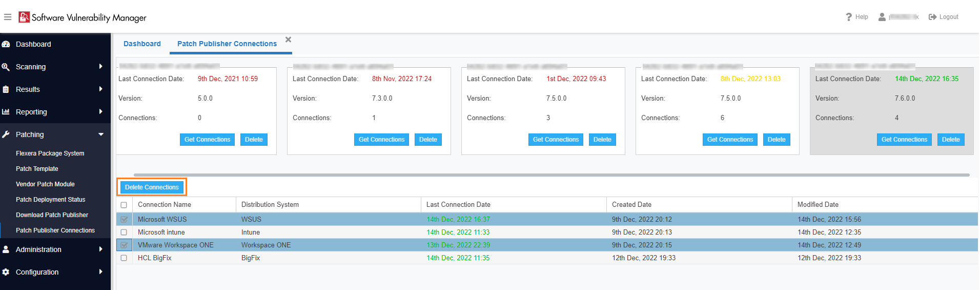The image size is (980, 290).
Task: Click the Configuration gear icon
Action: click(6, 272)
